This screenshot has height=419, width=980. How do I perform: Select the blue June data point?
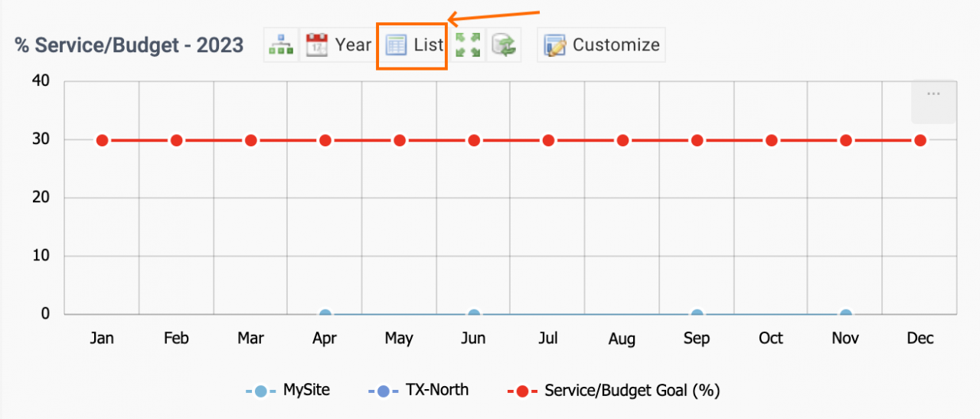coord(474,314)
